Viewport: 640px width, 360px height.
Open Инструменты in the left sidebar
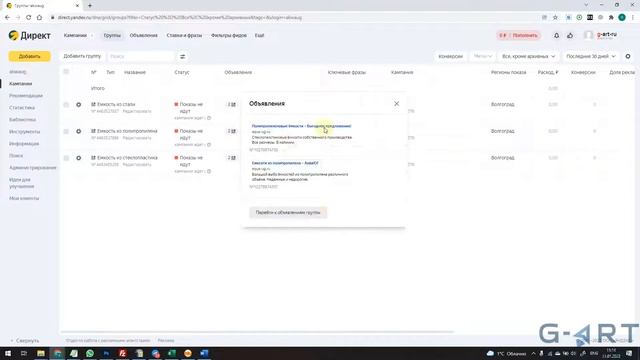coord(24,132)
